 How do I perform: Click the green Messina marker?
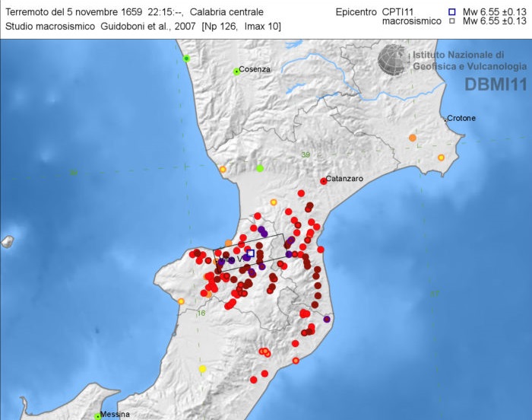coord(97,415)
